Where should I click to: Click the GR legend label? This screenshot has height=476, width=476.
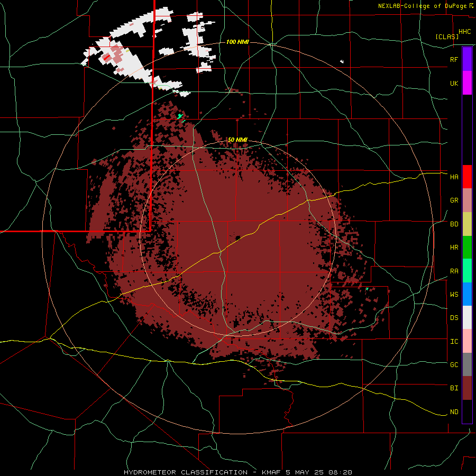pos(454,200)
